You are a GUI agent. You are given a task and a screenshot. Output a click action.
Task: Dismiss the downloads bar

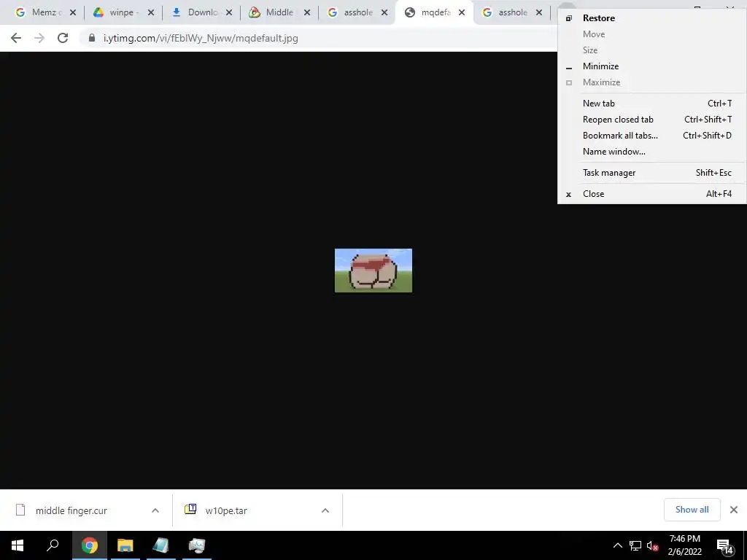(x=734, y=510)
